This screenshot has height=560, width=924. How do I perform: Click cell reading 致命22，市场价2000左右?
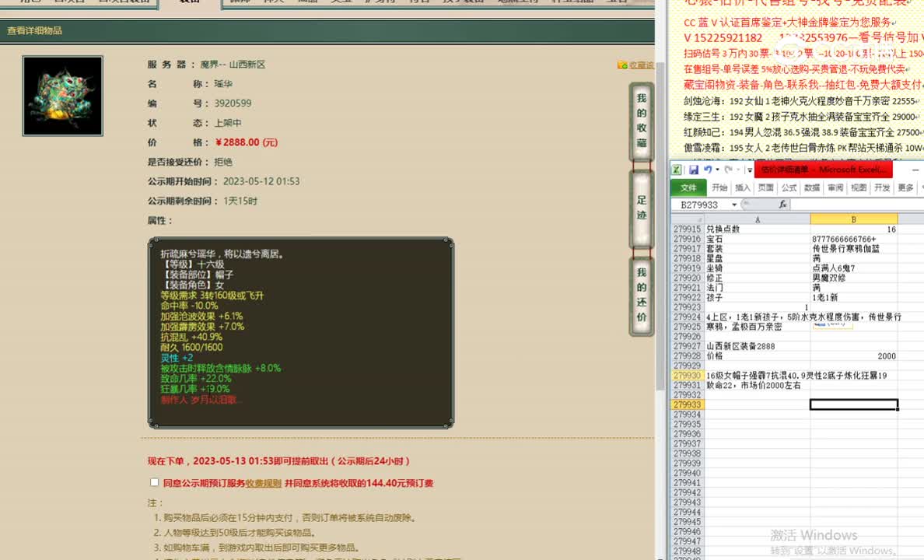click(x=758, y=385)
